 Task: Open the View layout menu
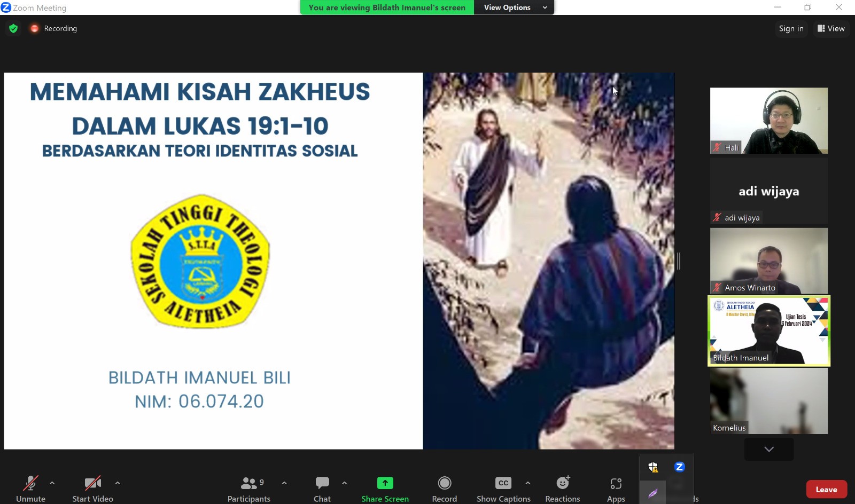pos(831,28)
